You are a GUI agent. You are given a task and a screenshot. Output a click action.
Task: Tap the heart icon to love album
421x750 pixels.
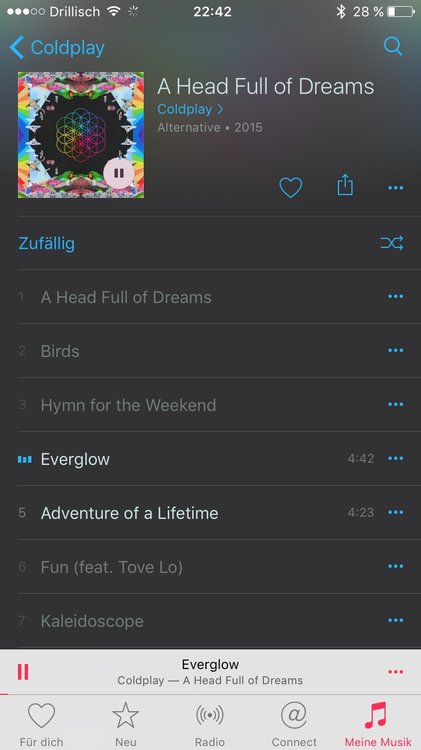coord(291,188)
